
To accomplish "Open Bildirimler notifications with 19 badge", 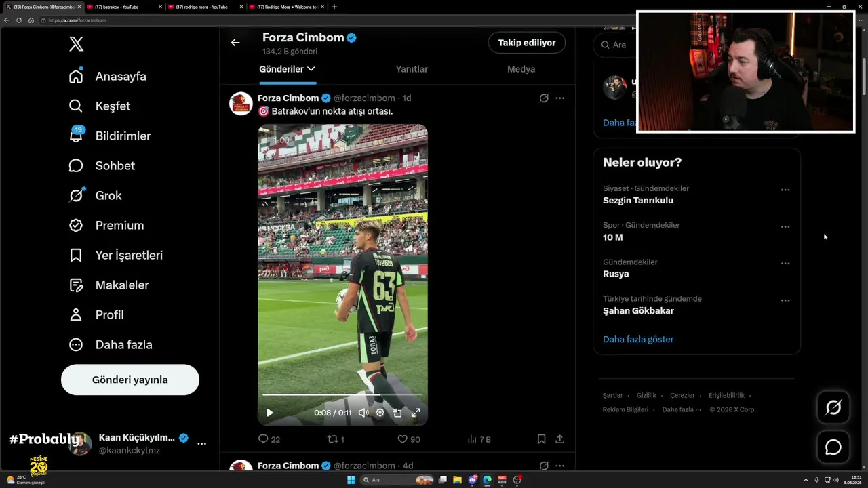I will coord(110,136).
